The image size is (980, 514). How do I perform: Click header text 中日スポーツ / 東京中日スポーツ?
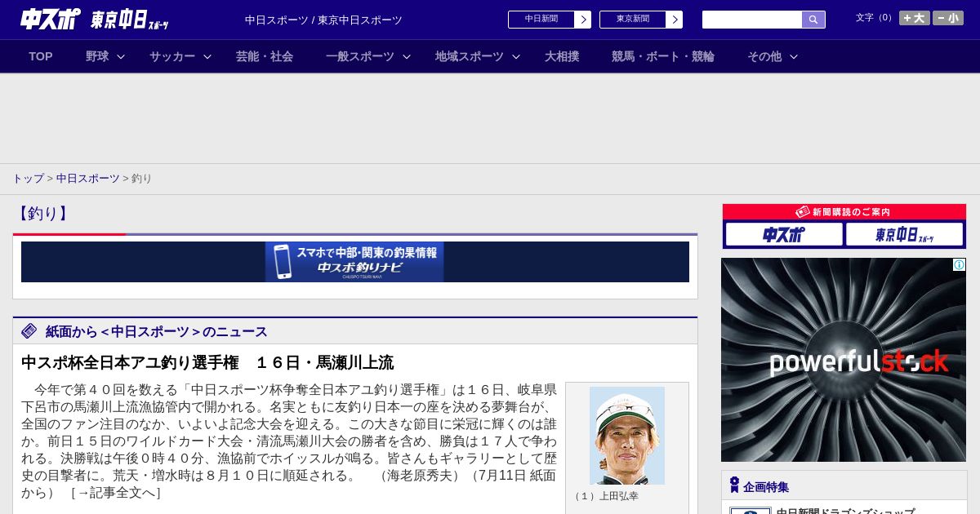click(323, 20)
